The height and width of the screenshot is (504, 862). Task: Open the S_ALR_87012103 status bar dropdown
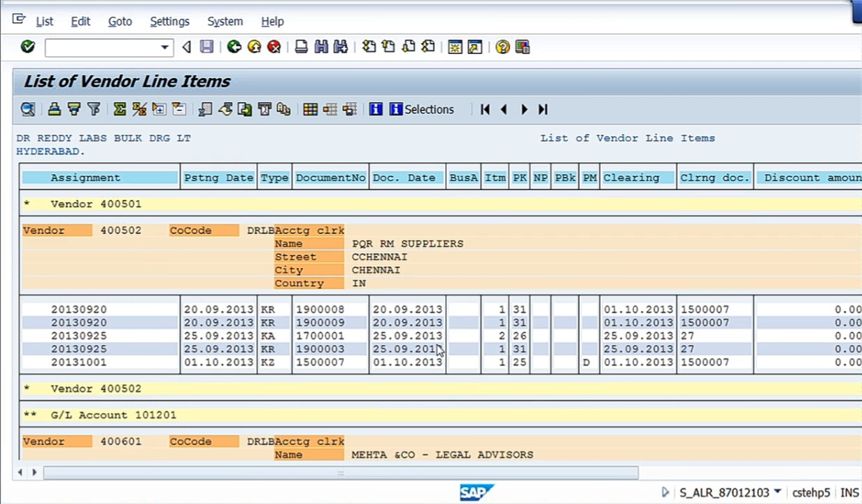[x=778, y=492]
